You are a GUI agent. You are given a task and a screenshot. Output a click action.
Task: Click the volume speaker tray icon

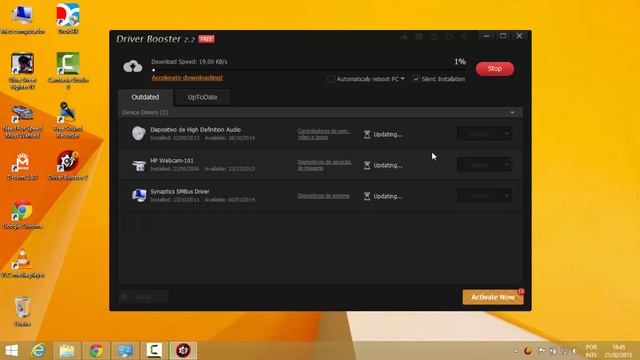point(574,351)
